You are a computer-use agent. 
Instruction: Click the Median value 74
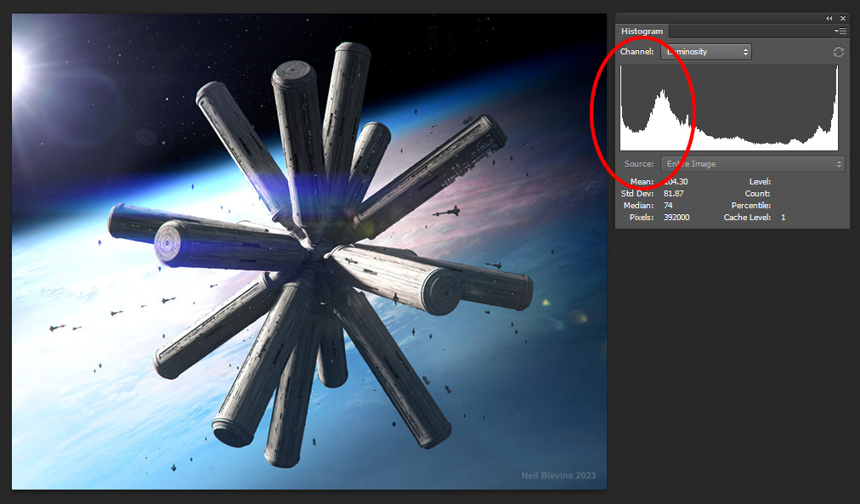coord(669,206)
